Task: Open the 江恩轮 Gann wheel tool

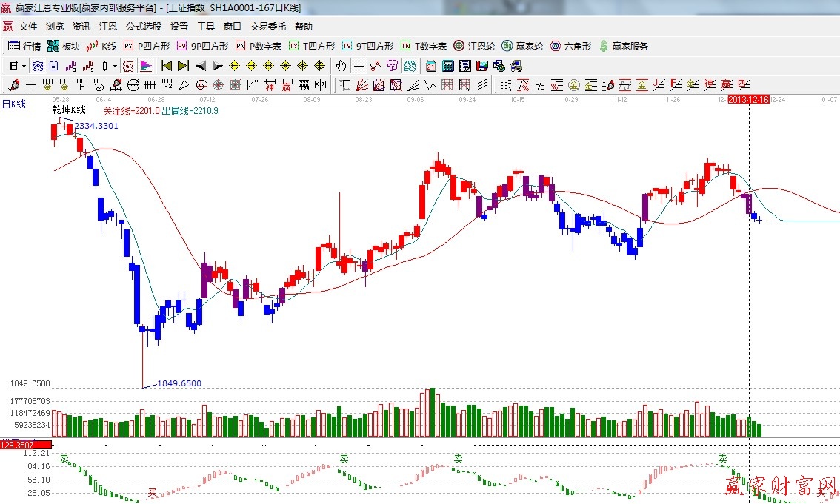Action: pyautogui.click(x=474, y=46)
